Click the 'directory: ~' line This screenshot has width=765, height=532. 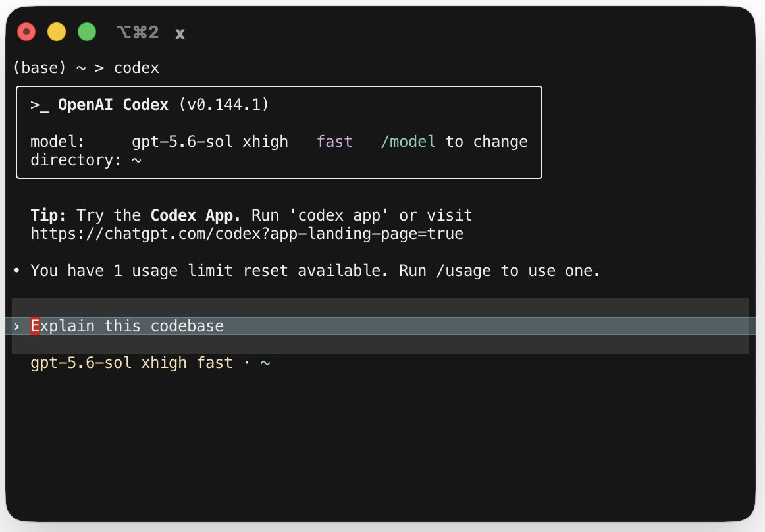pyautogui.click(x=86, y=160)
